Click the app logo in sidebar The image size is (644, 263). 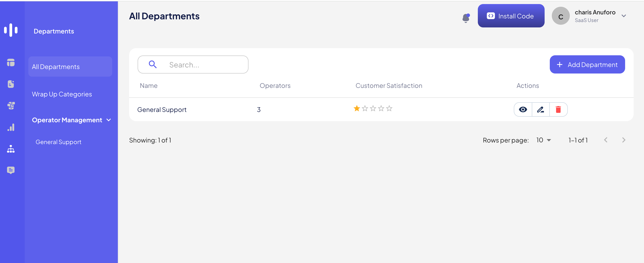click(11, 30)
